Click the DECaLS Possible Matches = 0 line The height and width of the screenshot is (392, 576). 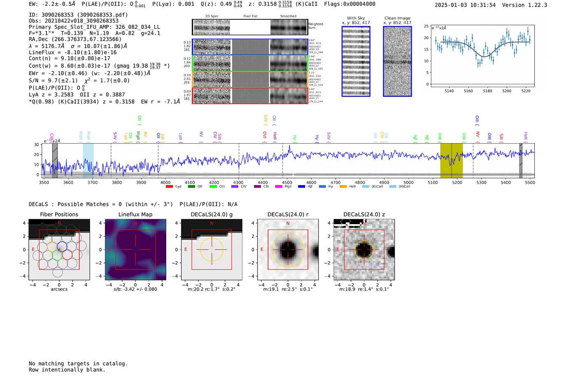[x=101, y=204]
